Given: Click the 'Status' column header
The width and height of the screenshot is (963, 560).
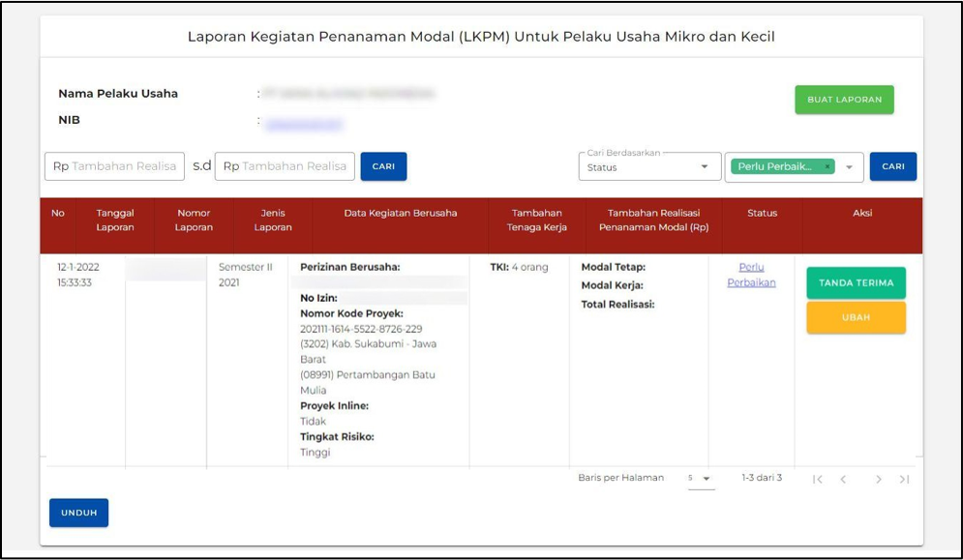Looking at the screenshot, I should coord(762,214).
